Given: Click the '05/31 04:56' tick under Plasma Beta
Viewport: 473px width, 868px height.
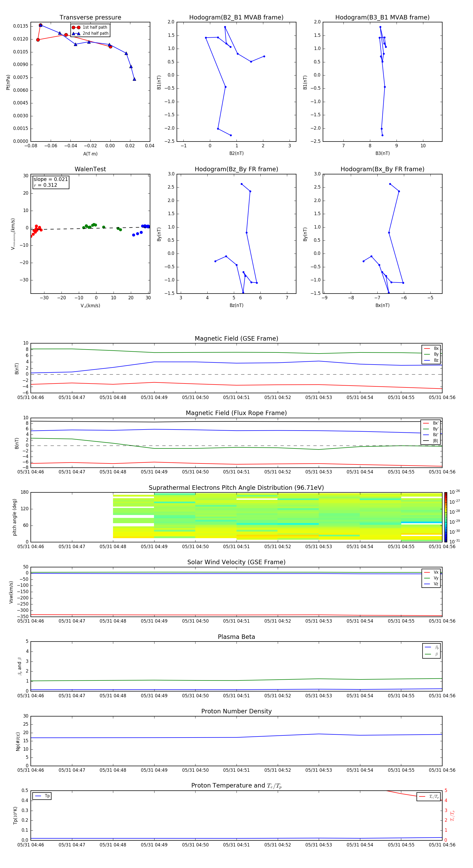Looking at the screenshot, I should click(x=442, y=695).
